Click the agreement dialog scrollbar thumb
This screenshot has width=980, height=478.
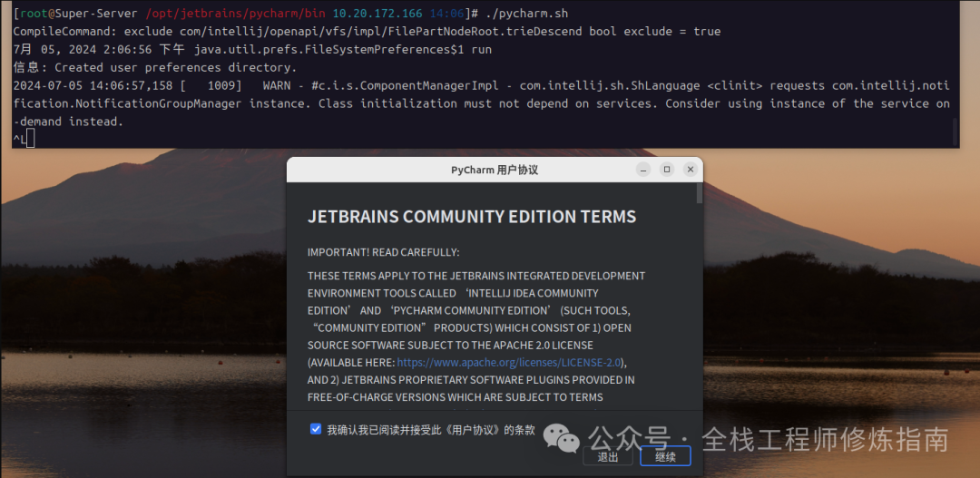(x=700, y=194)
